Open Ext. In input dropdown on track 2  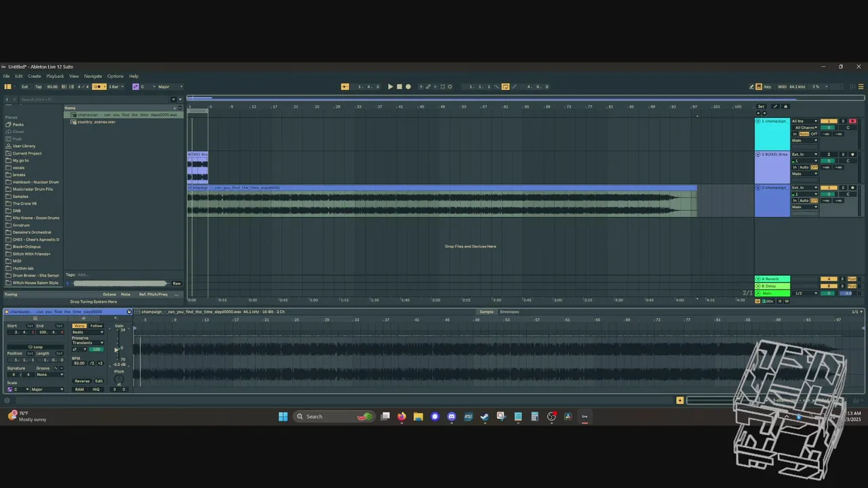805,155
